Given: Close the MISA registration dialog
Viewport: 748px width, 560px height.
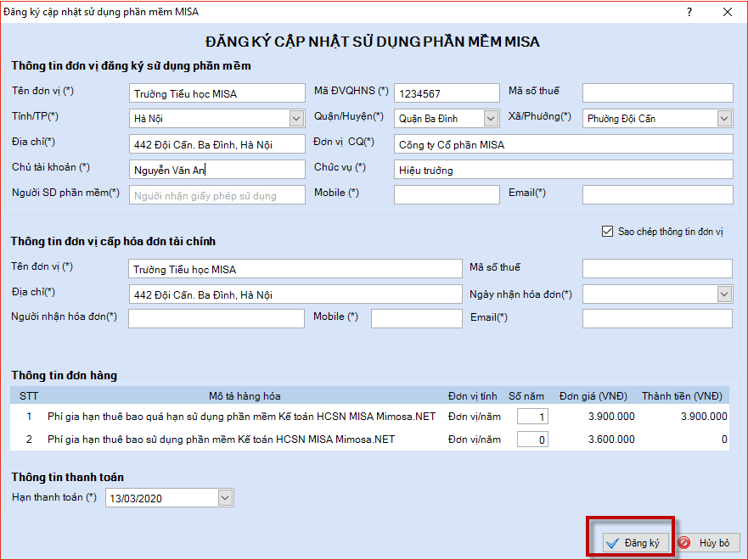Looking at the screenshot, I should click(x=728, y=12).
